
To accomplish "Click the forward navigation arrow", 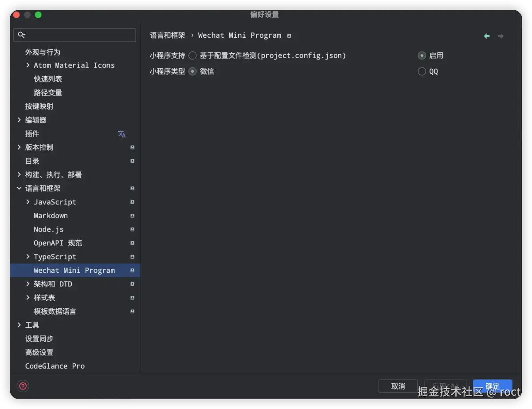I will point(501,36).
